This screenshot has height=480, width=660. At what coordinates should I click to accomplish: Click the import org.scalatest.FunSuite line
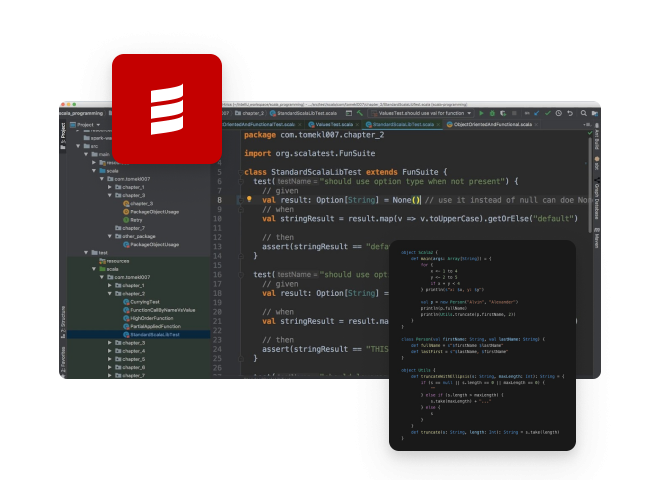(309, 154)
